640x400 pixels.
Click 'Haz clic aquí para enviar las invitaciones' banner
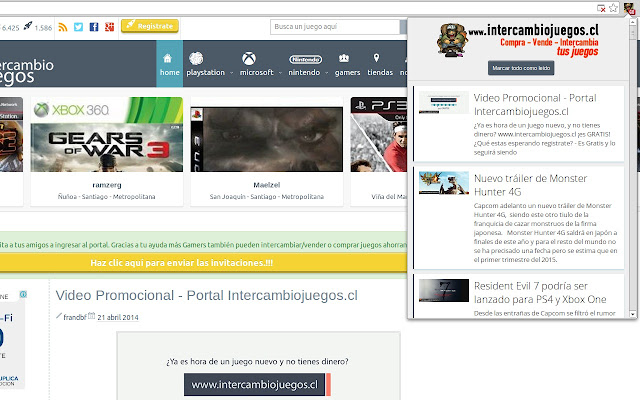pos(182,263)
